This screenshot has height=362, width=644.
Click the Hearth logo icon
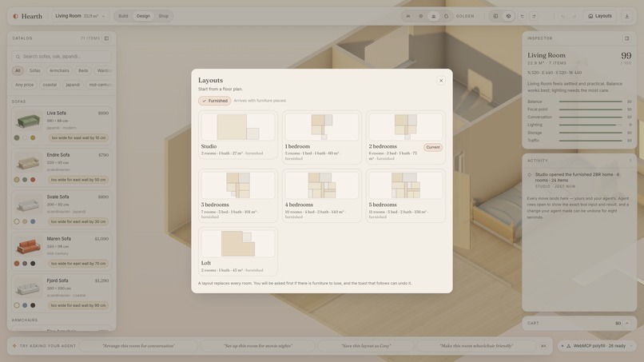[16, 16]
